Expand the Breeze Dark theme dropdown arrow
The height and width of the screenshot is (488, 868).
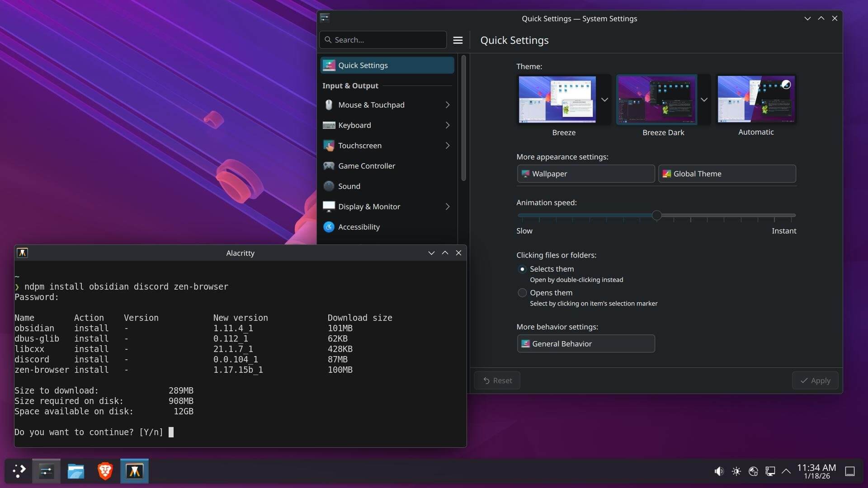pos(704,99)
